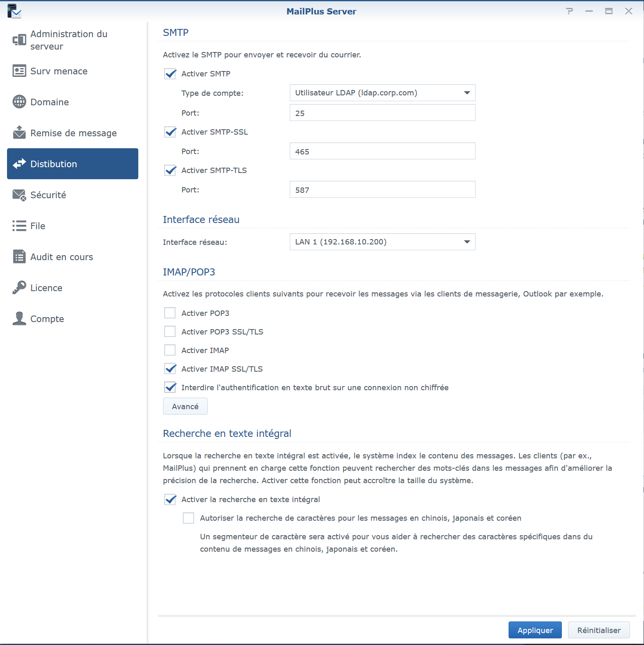Viewport: 644px width, 645px height.
Task: Open Licence using the key icon
Action: click(x=19, y=288)
